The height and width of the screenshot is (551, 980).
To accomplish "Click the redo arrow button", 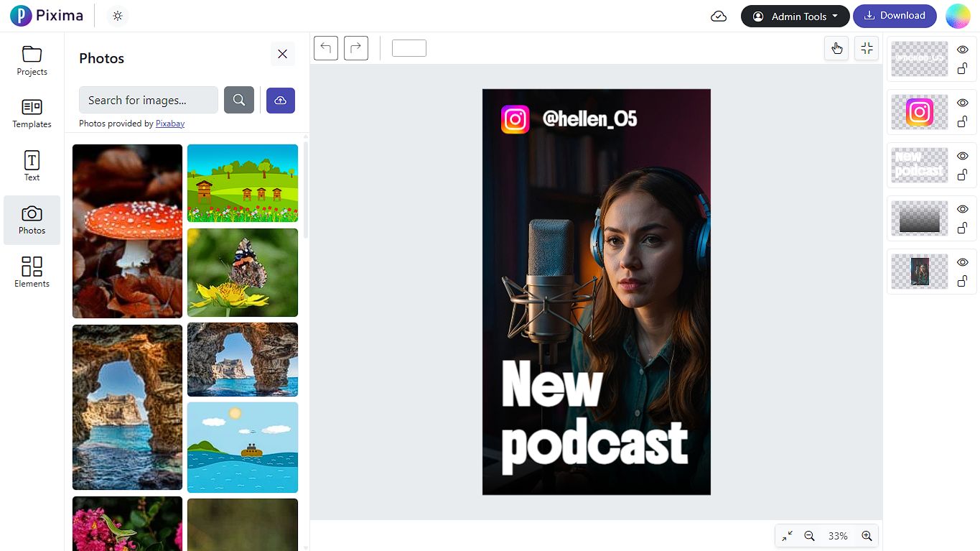I will coord(356,48).
